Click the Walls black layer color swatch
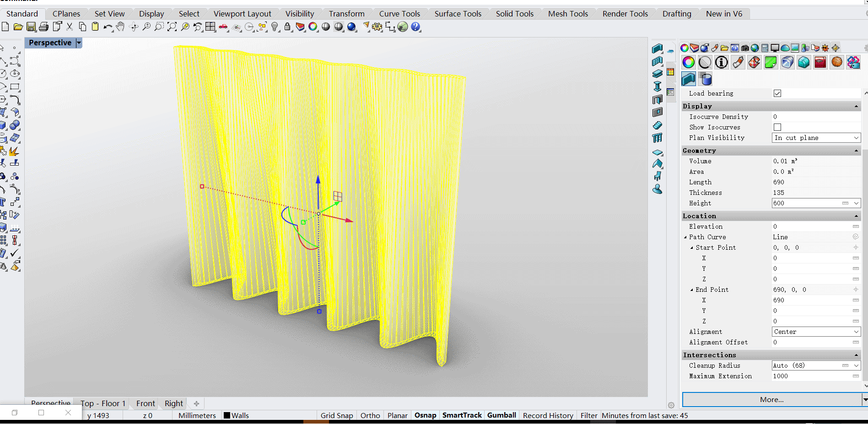Screen dimensions: 868x424 click(226, 415)
